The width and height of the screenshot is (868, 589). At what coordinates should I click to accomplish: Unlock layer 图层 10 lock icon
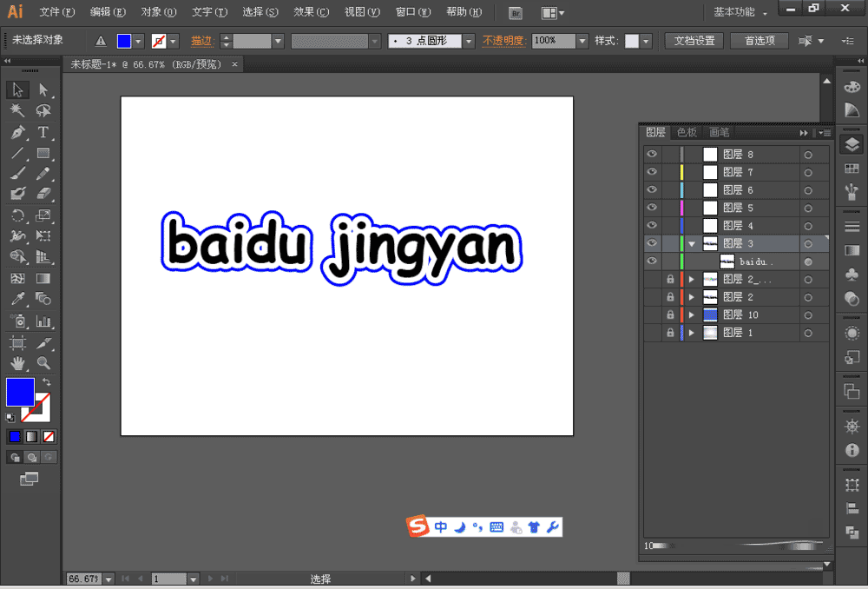[670, 314]
